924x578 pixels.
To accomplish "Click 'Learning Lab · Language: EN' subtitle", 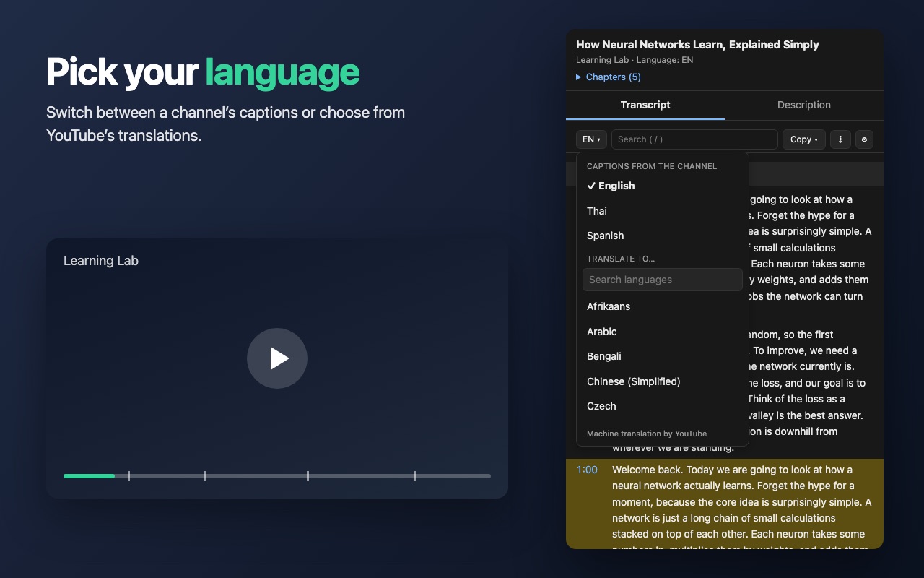I will (635, 60).
